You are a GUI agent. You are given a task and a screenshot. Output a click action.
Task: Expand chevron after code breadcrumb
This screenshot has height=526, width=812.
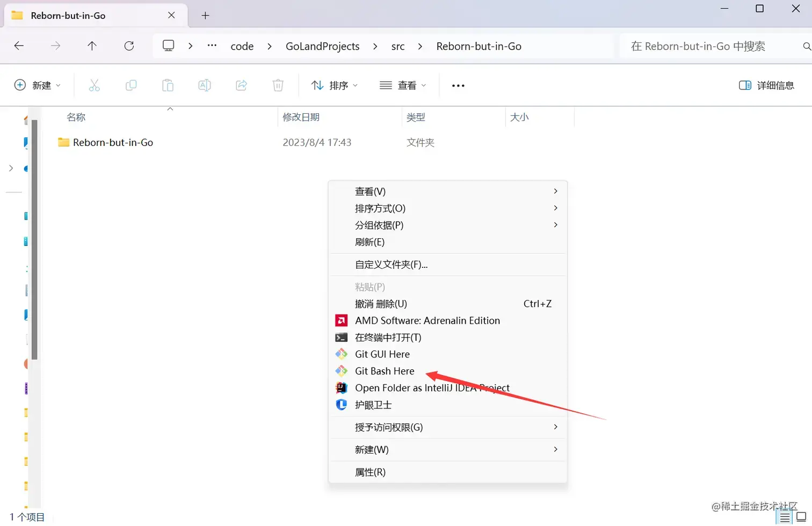pos(270,46)
